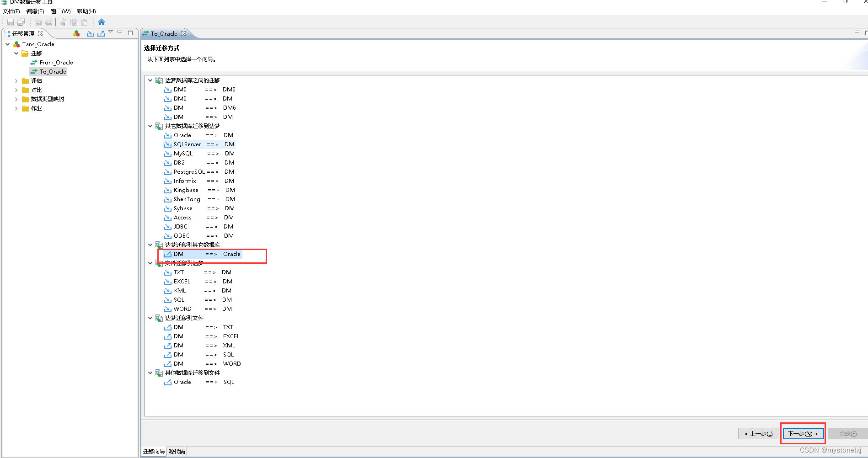Click the JDBC migration icon
Image resolution: width=868 pixels, height=458 pixels.
click(x=168, y=227)
